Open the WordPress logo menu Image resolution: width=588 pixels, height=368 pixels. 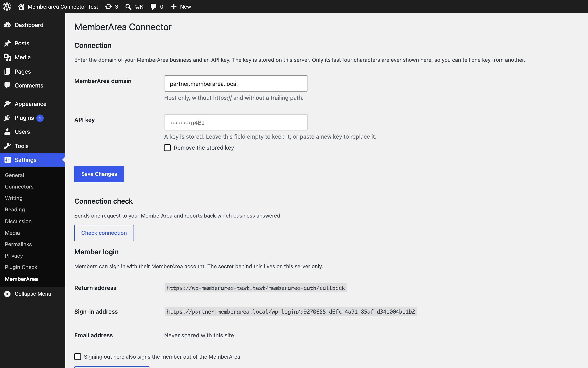point(7,7)
